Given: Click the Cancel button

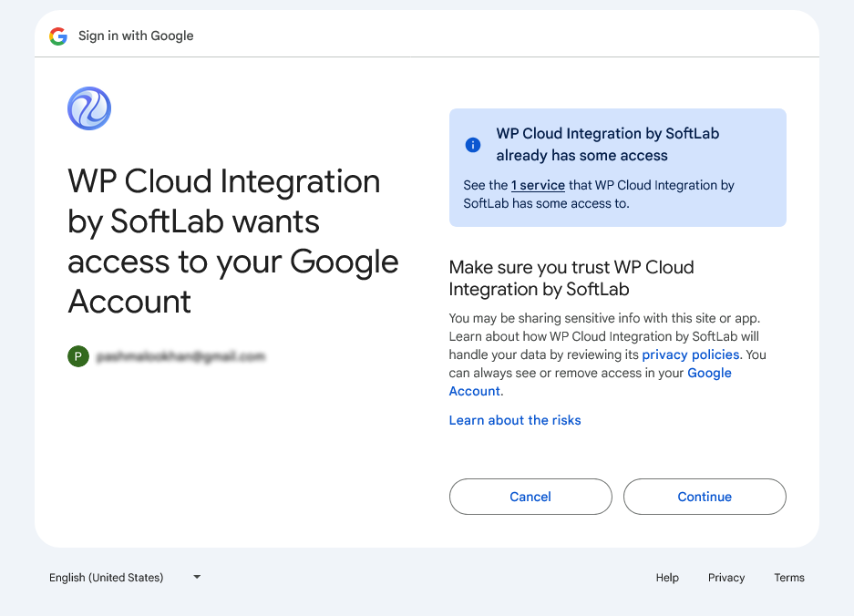Looking at the screenshot, I should point(530,497).
